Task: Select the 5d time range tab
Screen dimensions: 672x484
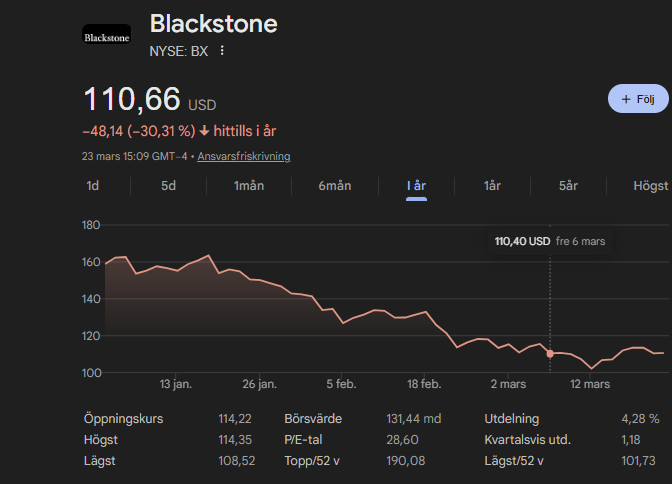Action: tap(168, 186)
